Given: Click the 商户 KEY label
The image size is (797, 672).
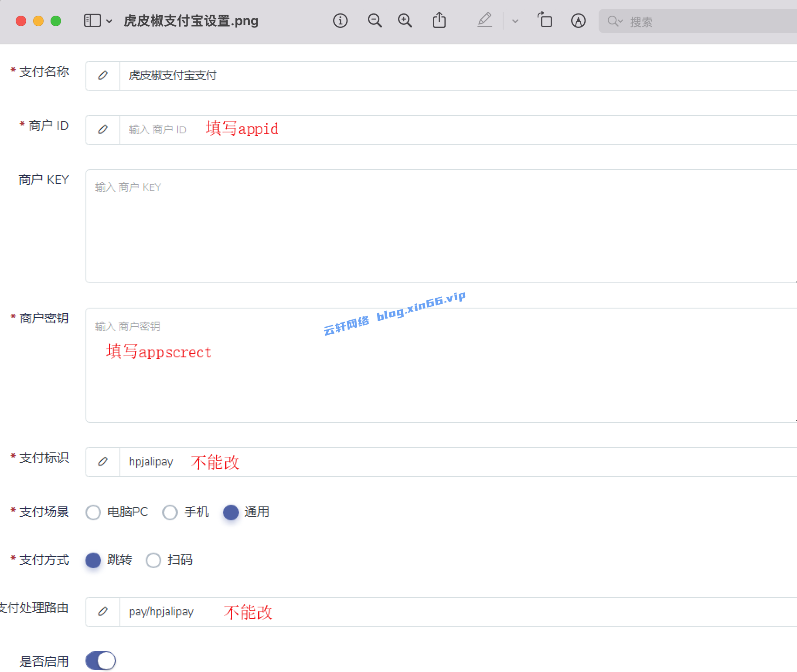Looking at the screenshot, I should click(44, 180).
